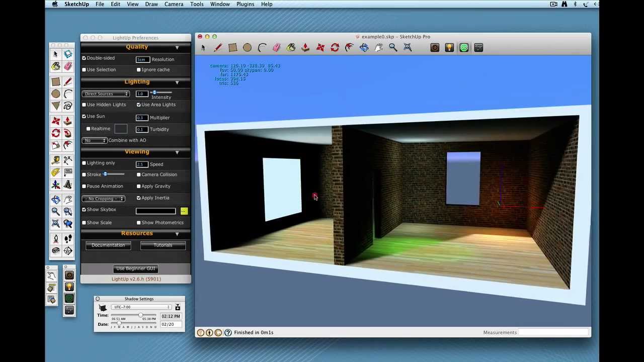
Task: Click the Use Beginner GUI button
Action: coord(136,268)
